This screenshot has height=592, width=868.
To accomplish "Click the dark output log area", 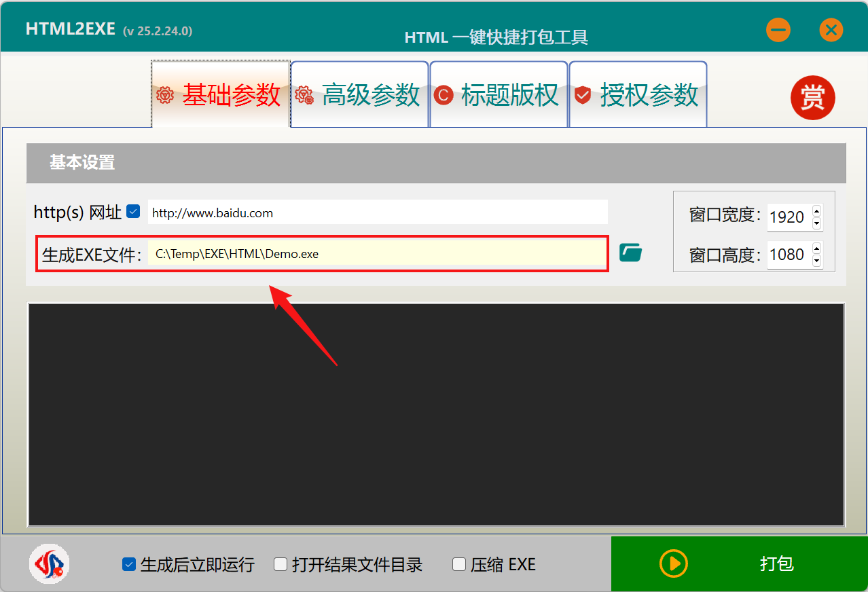I will click(436, 415).
